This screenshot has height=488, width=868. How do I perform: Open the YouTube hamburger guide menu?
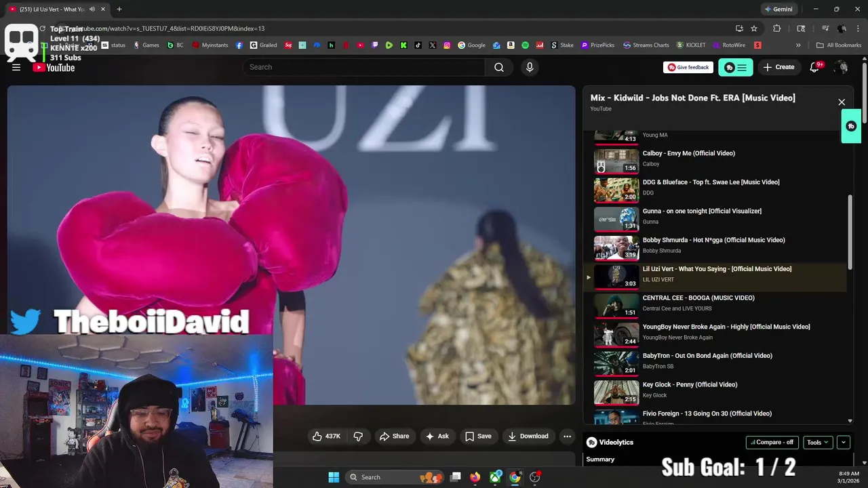(x=16, y=67)
